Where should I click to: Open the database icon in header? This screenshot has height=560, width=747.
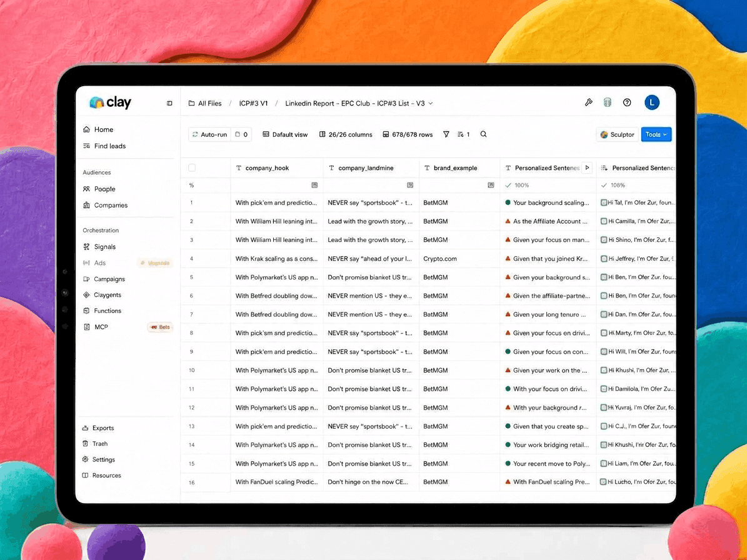pos(608,102)
